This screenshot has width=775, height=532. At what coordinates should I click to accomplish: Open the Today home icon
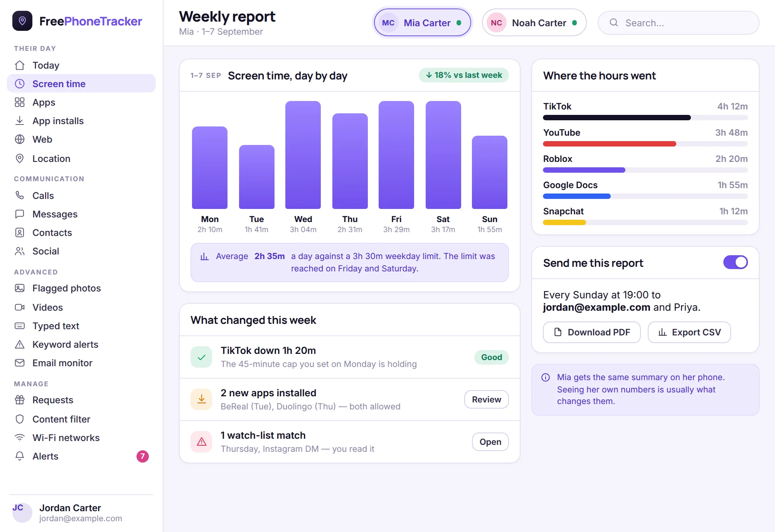pyautogui.click(x=20, y=65)
